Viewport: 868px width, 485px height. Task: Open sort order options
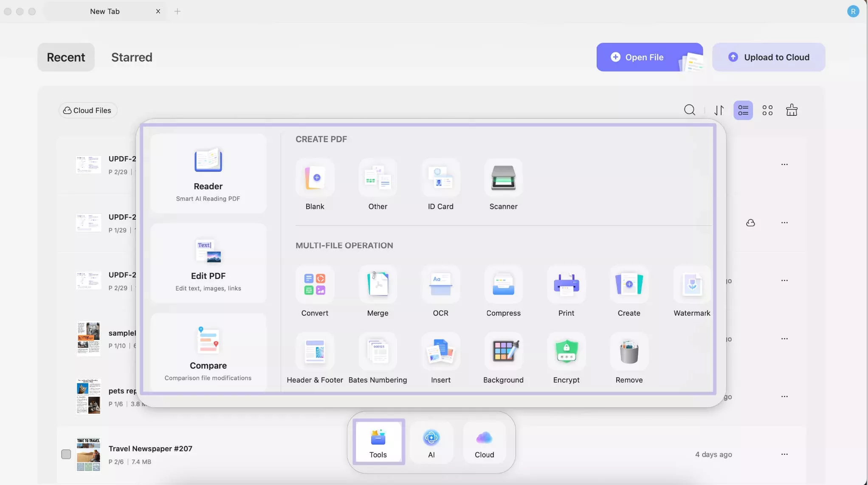click(719, 110)
